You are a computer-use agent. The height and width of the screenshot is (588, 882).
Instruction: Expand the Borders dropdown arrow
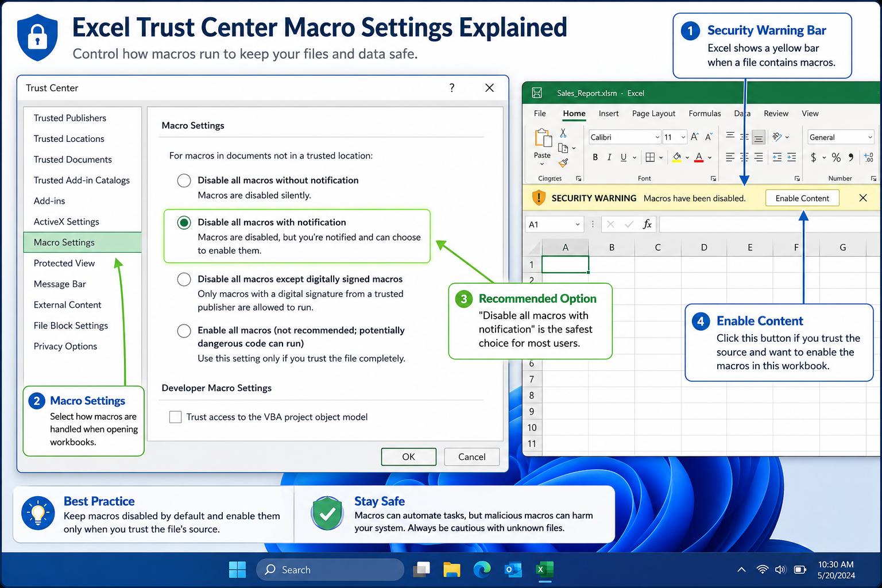pos(661,157)
